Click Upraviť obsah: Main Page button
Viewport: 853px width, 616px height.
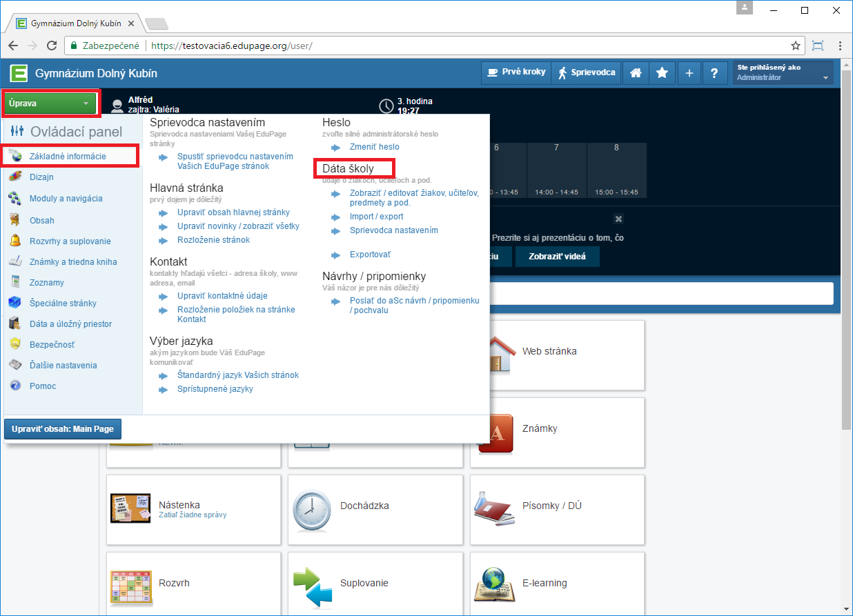point(63,429)
